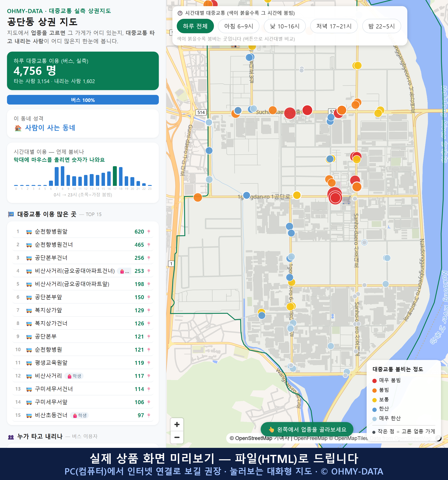Click road number 514 shield on map
The image size is (448, 480).
click(201, 112)
